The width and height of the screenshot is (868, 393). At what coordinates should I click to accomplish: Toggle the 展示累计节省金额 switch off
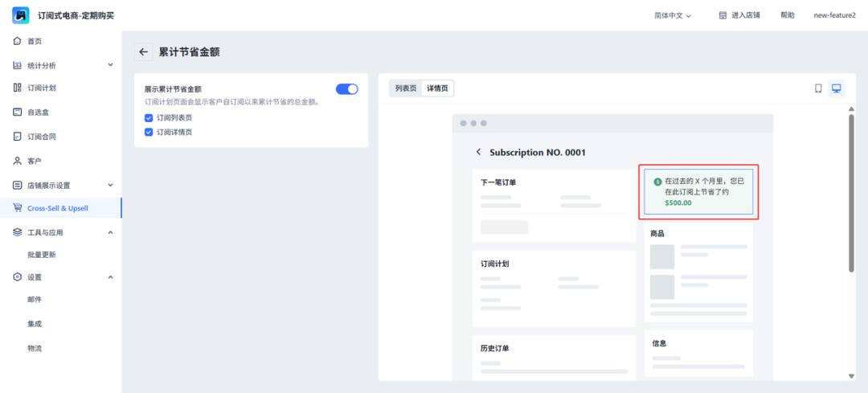(x=346, y=89)
